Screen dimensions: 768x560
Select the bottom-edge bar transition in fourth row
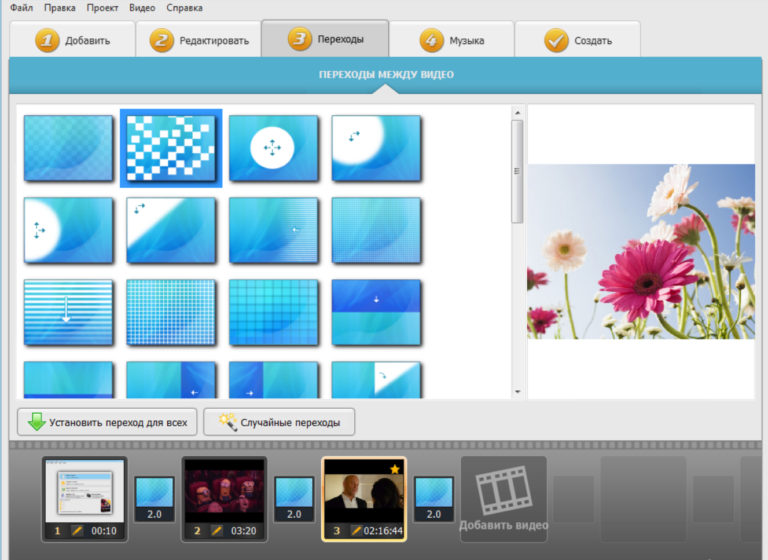tap(68, 380)
